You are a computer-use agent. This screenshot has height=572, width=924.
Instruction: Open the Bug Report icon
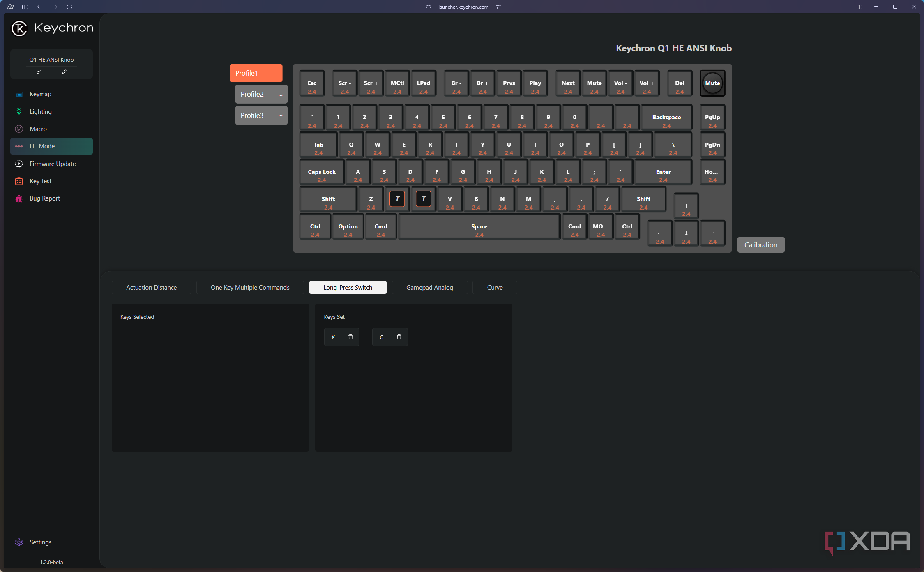19,198
